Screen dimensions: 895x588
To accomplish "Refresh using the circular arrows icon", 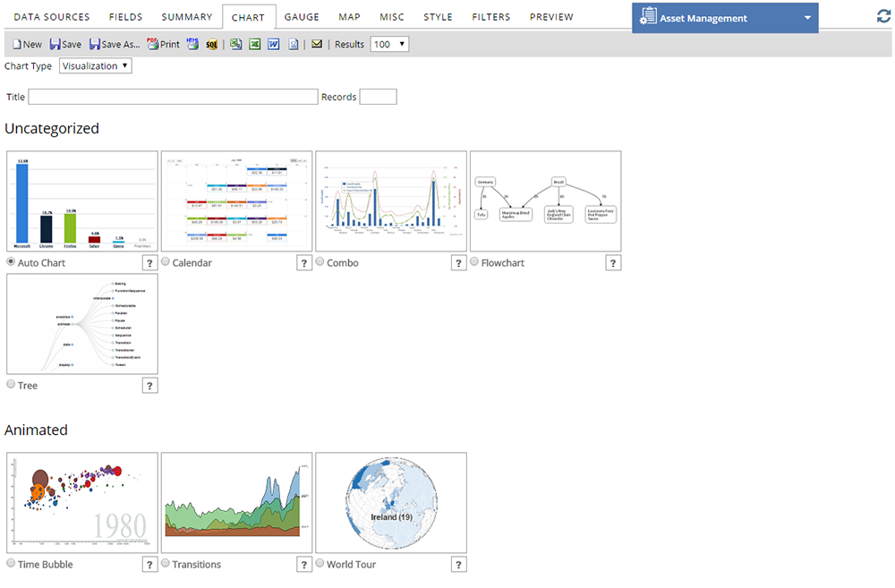I will point(883,17).
